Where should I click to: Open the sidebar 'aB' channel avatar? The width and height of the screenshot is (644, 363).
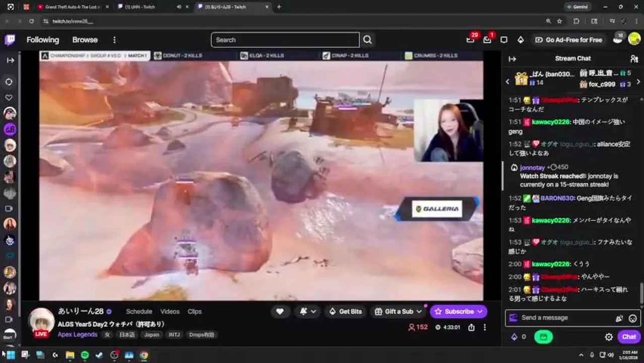(10, 130)
